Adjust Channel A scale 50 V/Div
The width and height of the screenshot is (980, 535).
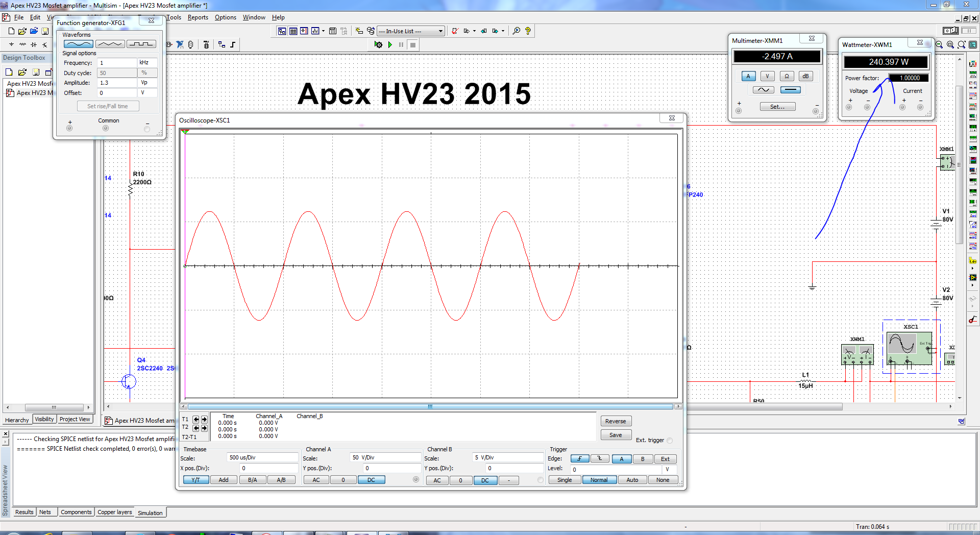point(385,457)
